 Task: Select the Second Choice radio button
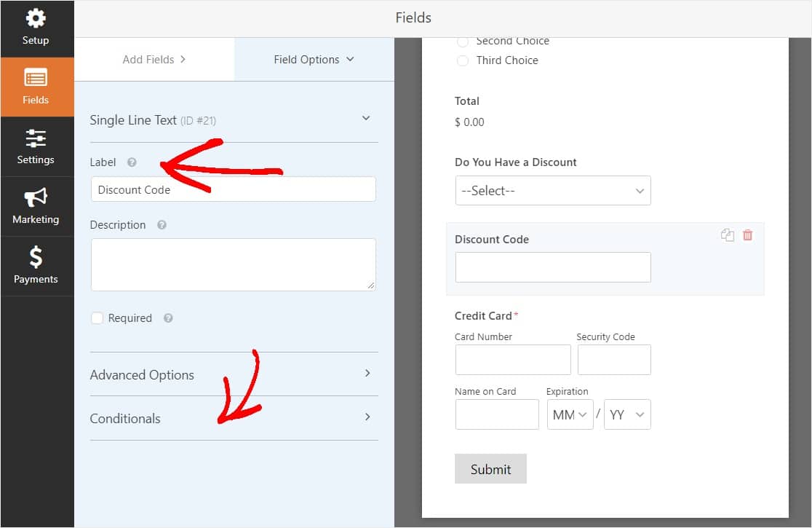(x=463, y=42)
